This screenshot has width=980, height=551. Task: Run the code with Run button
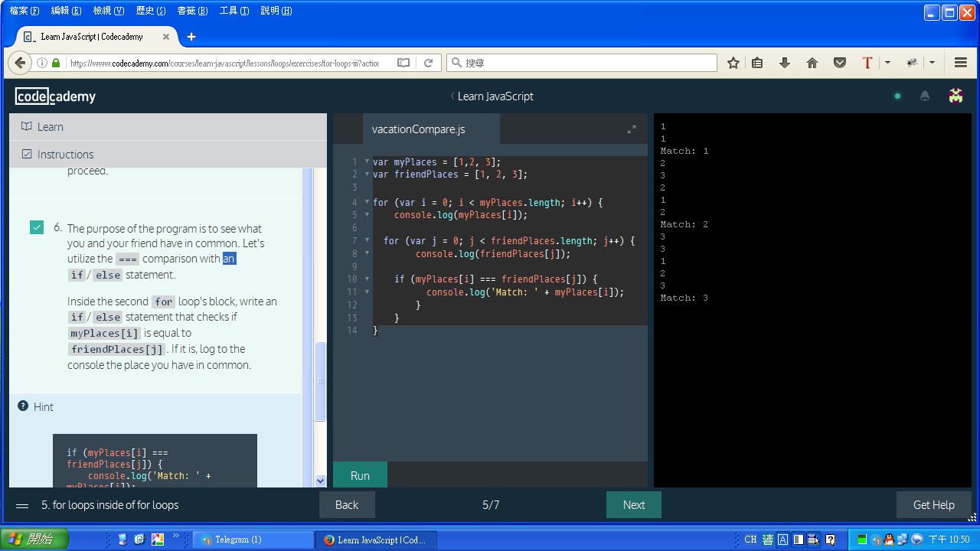360,475
